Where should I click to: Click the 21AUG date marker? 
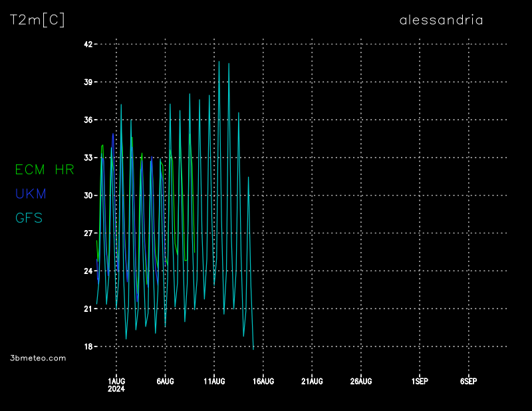pos(312,381)
